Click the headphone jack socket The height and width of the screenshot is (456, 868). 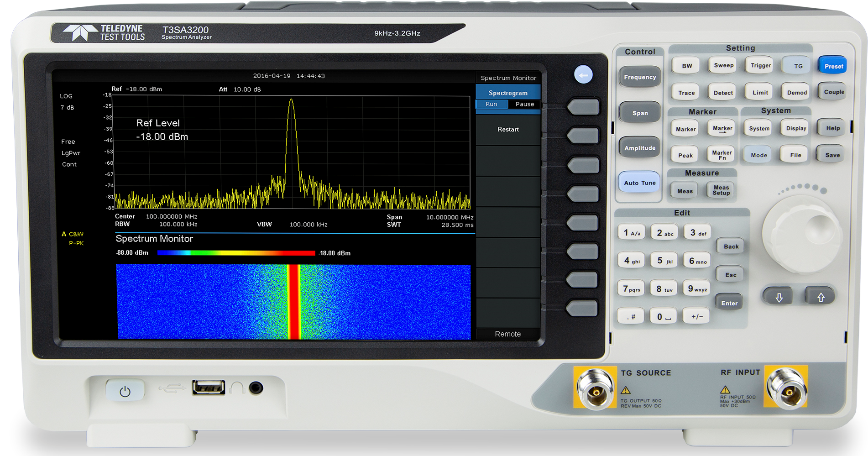click(x=256, y=388)
